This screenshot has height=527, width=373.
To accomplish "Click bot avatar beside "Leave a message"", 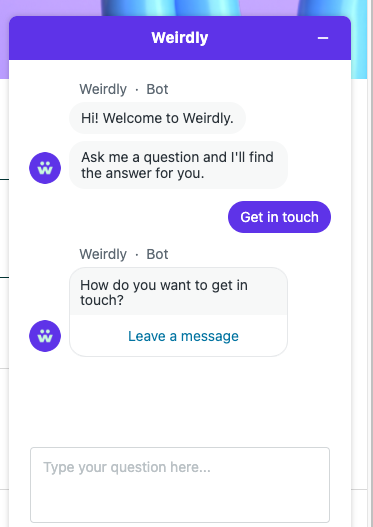I will click(45, 336).
